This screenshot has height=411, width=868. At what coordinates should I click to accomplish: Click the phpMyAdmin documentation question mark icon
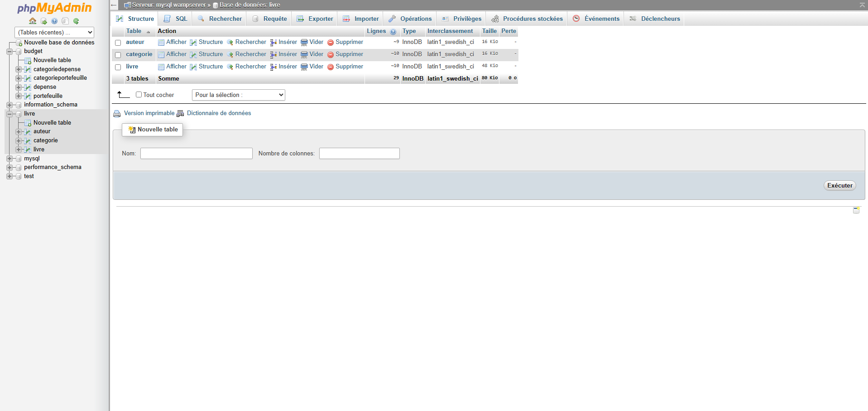[x=54, y=21]
